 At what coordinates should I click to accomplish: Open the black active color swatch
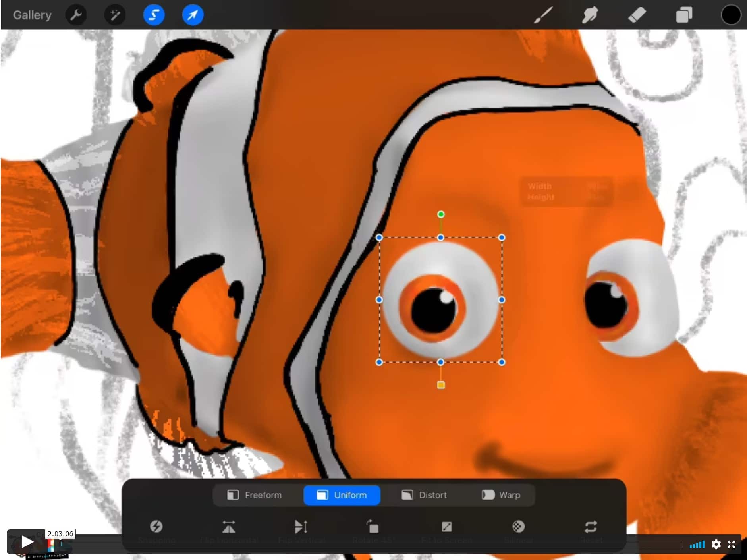(x=730, y=15)
